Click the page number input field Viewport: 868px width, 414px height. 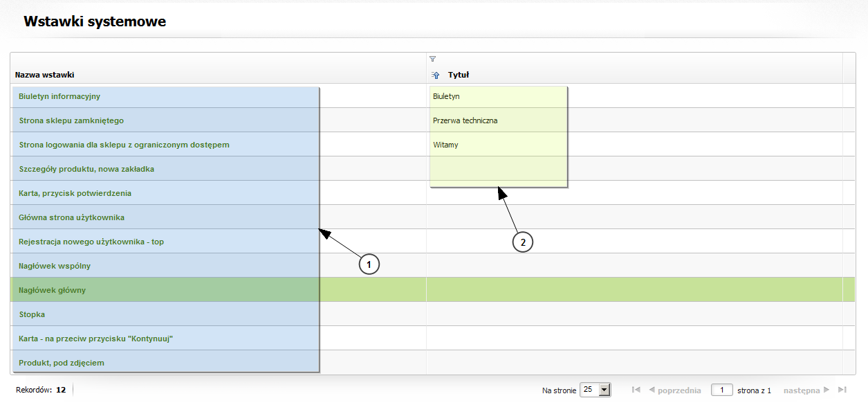pyautogui.click(x=721, y=390)
